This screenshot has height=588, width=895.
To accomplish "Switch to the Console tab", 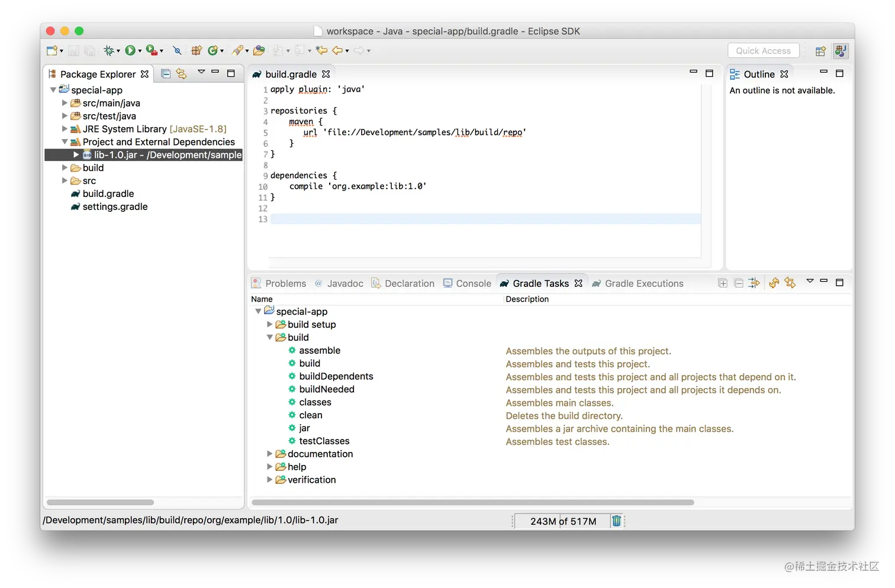I will [x=467, y=283].
